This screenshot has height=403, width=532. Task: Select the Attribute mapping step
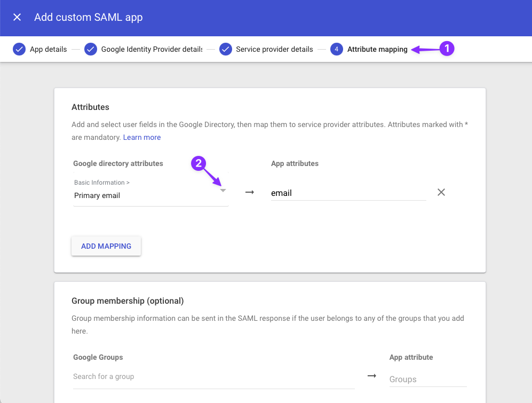click(x=376, y=49)
